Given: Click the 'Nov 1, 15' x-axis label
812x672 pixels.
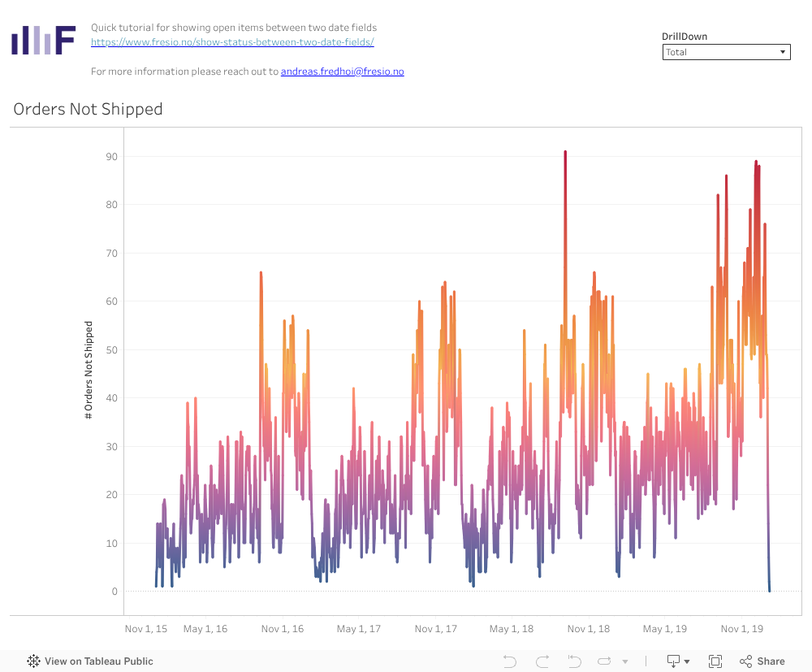Looking at the screenshot, I should coord(146,629).
